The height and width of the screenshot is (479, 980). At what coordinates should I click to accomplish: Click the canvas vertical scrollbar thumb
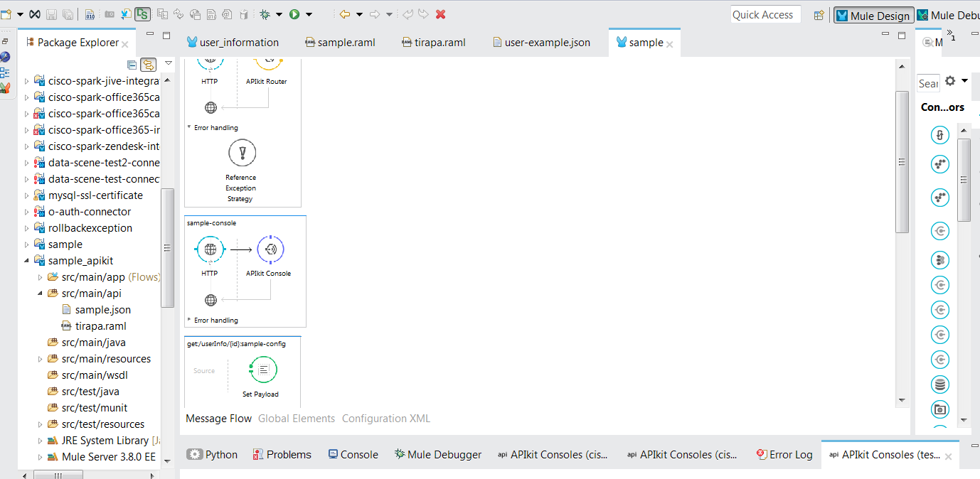pos(902,162)
